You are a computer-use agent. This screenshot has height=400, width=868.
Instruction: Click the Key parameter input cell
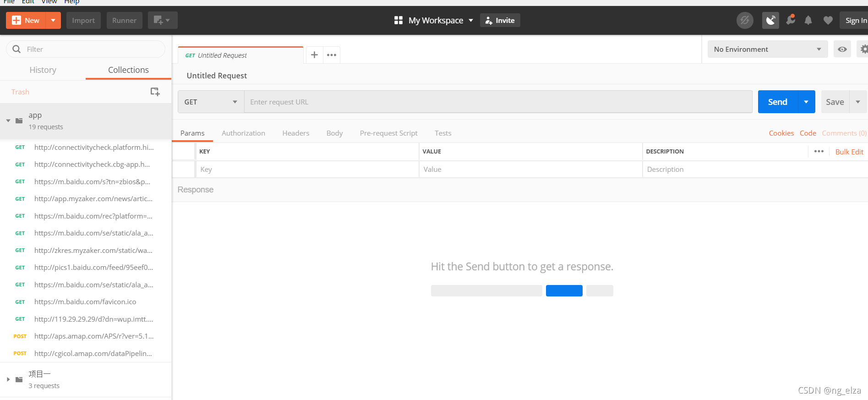click(307, 169)
